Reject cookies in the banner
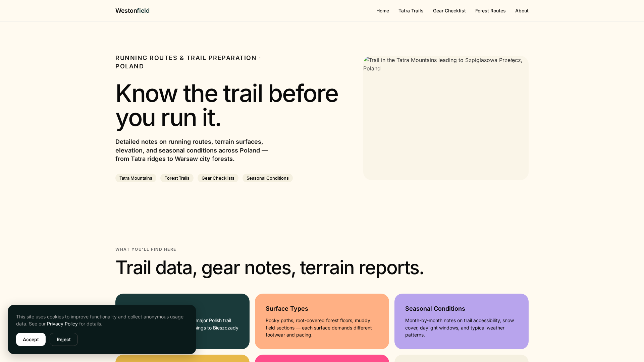The width and height of the screenshot is (644, 362). tap(64, 340)
